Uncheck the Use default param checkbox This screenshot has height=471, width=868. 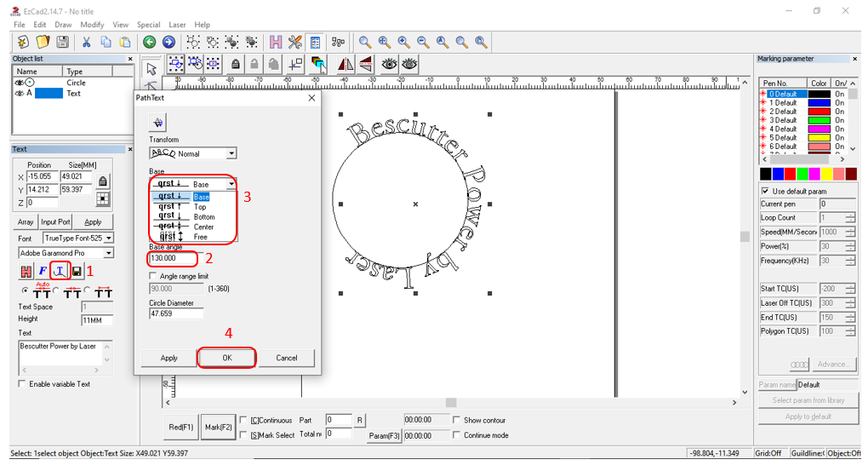(765, 191)
